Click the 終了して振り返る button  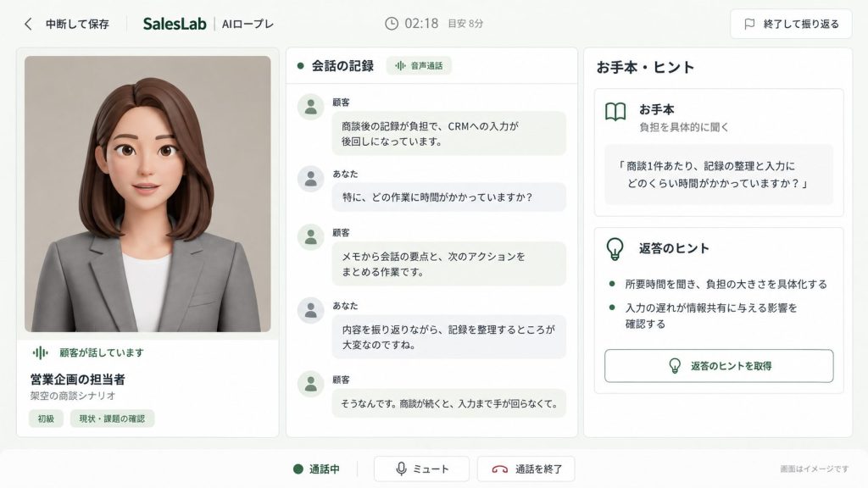pos(791,24)
